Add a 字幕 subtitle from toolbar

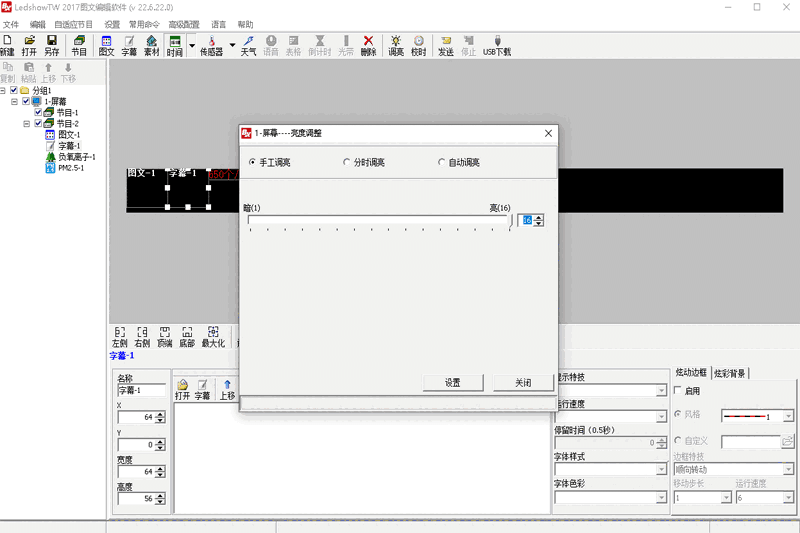click(129, 45)
